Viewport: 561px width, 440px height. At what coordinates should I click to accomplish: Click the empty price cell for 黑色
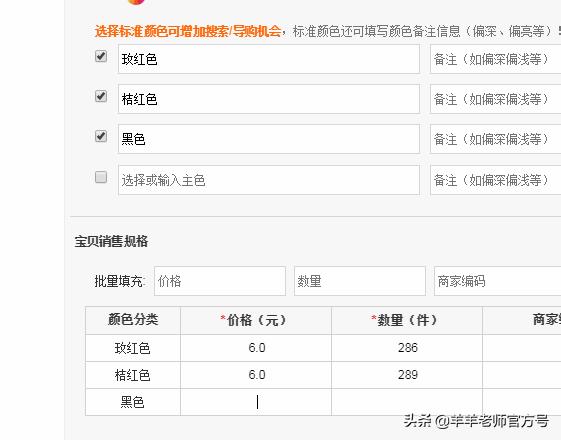click(x=256, y=402)
